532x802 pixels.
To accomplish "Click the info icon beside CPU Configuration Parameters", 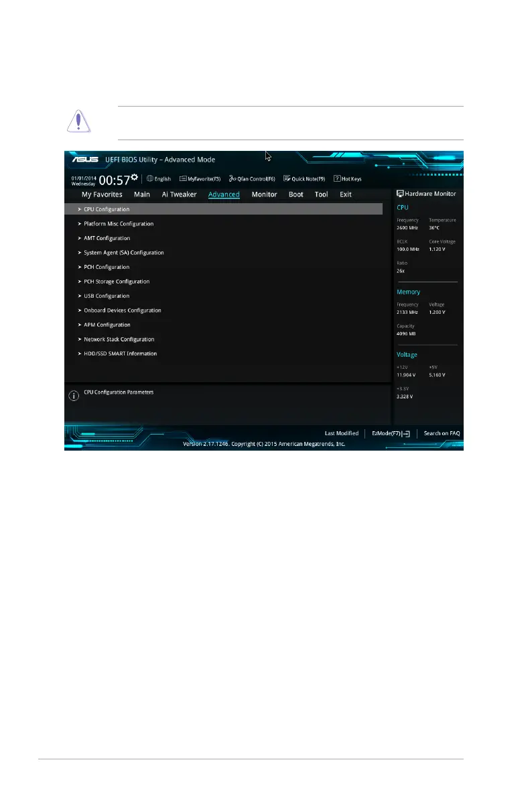I will (74, 396).
